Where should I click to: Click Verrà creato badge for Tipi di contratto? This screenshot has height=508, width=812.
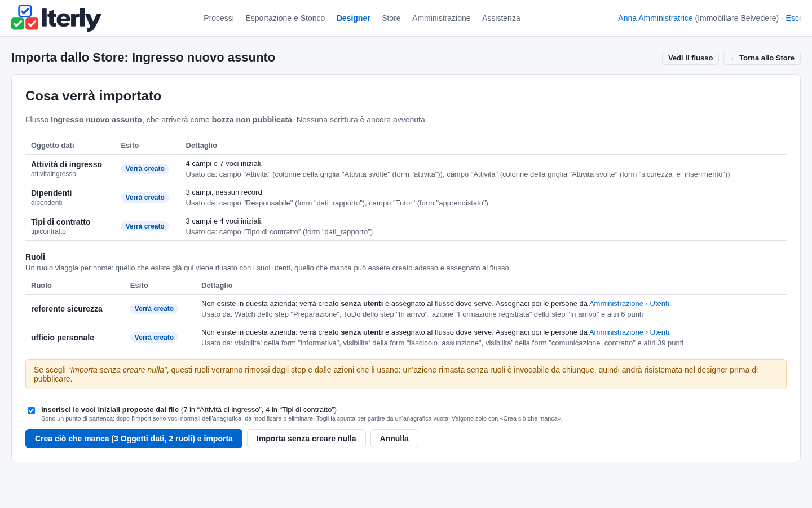(x=145, y=226)
